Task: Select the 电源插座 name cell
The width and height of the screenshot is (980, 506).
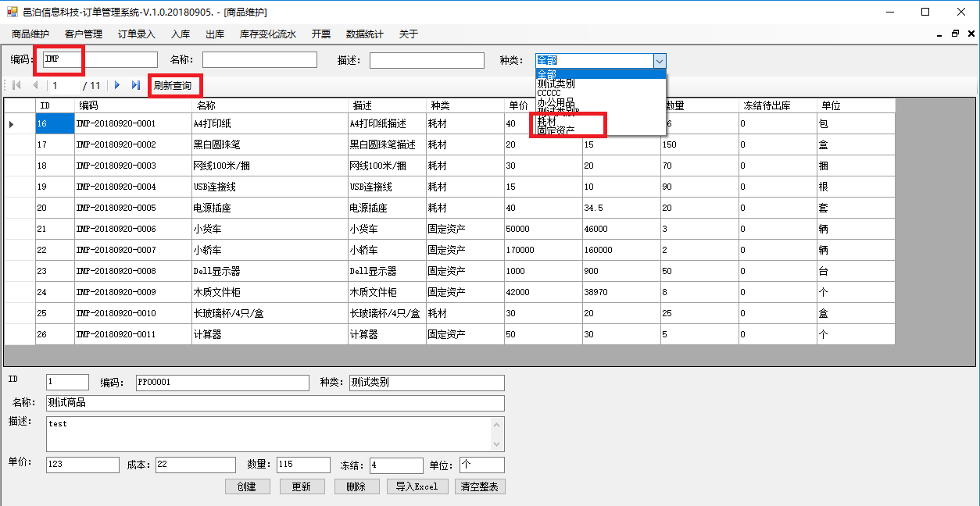Action: [270, 208]
